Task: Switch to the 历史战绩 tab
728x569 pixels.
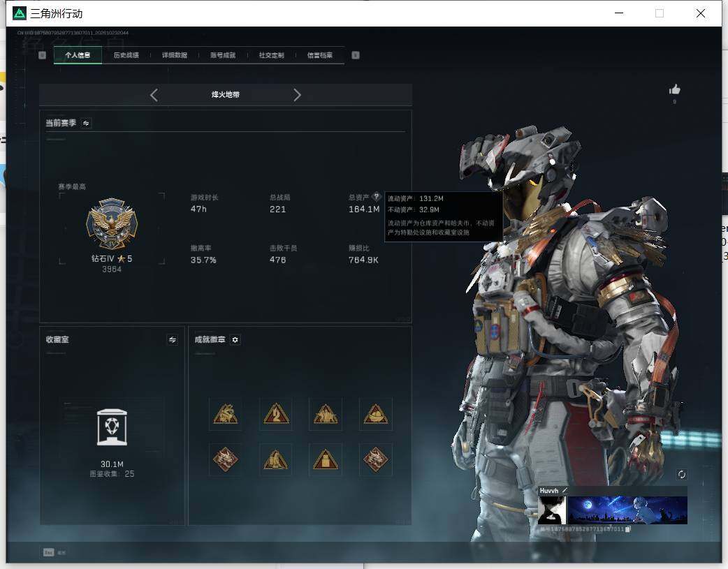Action: point(126,55)
